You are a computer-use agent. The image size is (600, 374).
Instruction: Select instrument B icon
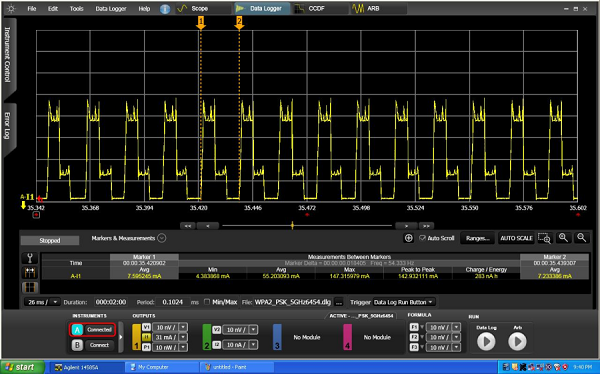click(77, 345)
